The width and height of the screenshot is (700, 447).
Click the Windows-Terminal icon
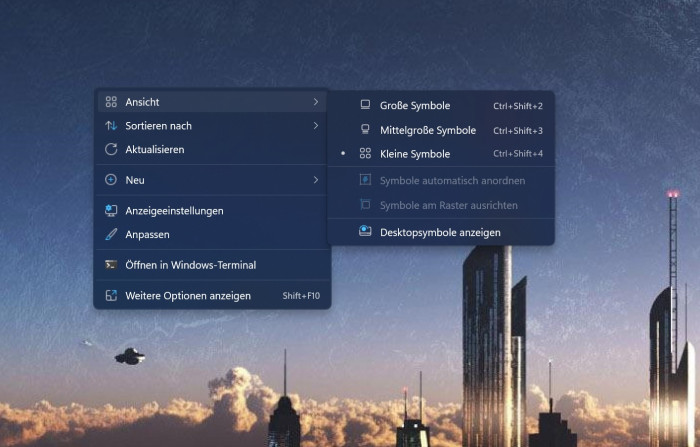point(111,265)
